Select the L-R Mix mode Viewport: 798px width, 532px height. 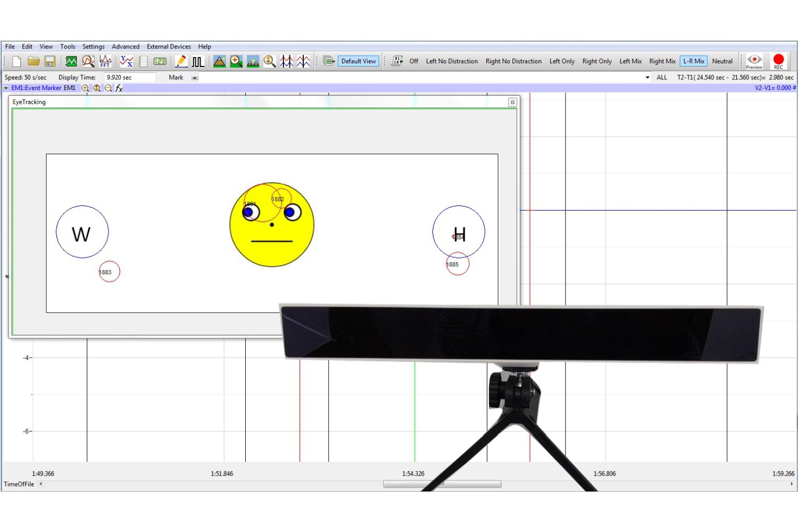693,61
